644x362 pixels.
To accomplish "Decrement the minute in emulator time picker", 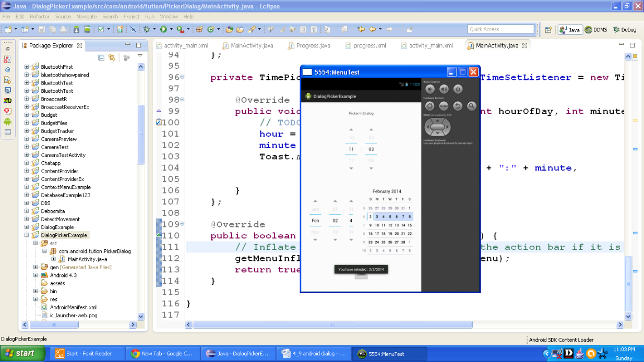I will tap(371, 168).
